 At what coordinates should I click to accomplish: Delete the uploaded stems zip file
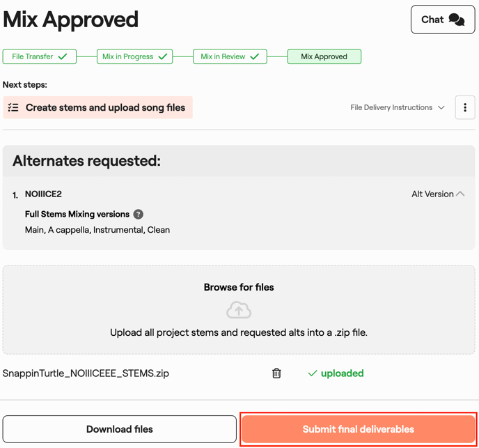276,373
